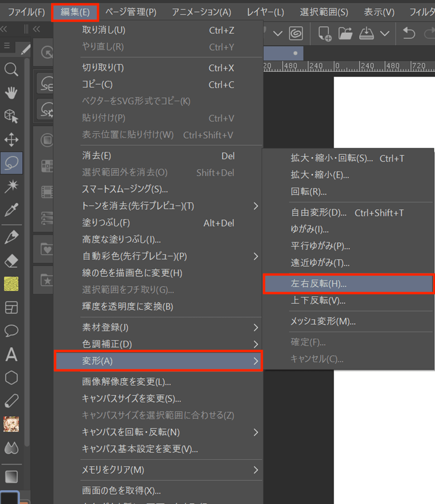Switch to the Eraser tool
Viewport: 435px width, 504px height.
(x=10, y=259)
